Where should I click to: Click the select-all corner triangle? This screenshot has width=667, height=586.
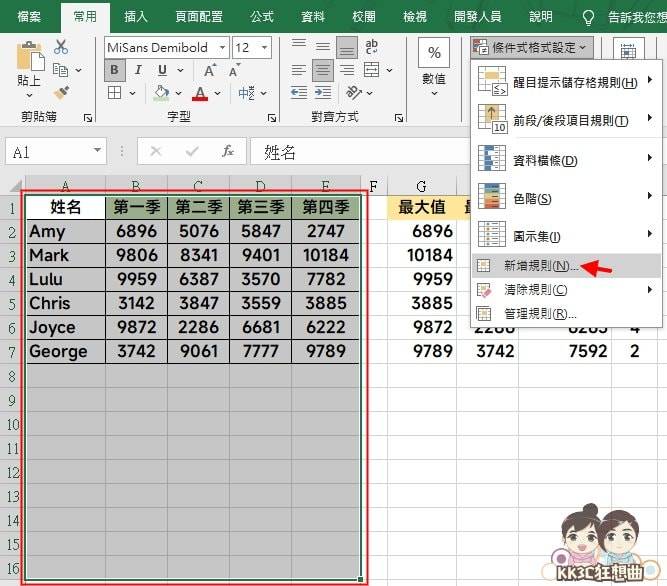pyautogui.click(x=16, y=185)
